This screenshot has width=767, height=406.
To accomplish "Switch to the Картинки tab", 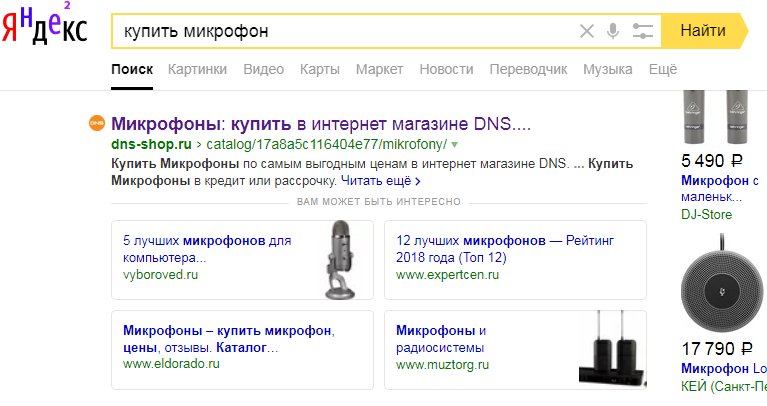I will pyautogui.click(x=197, y=69).
